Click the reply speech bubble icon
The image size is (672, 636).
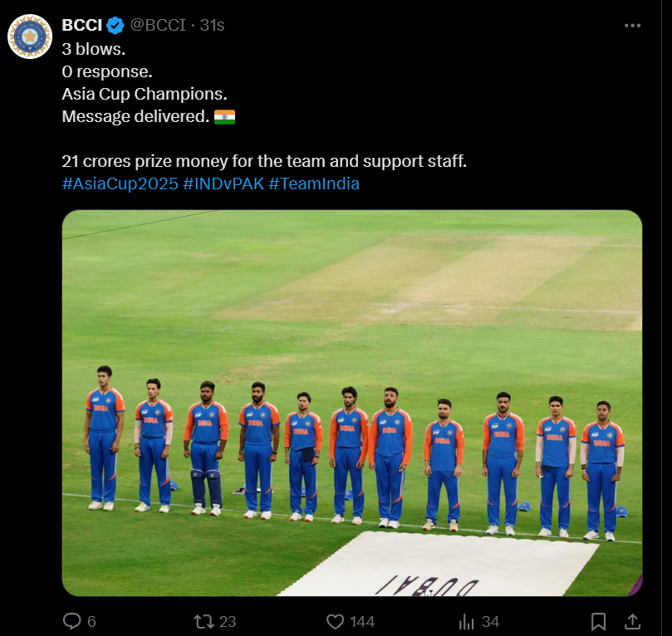point(72,621)
